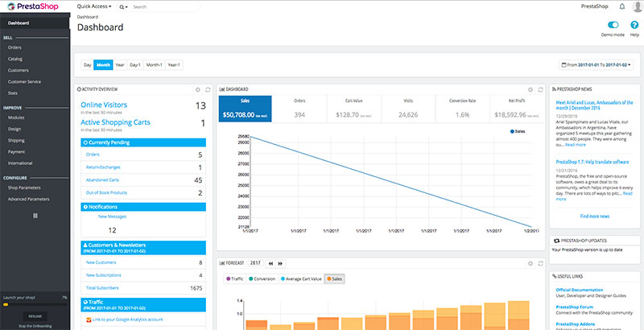Image resolution: width=644 pixels, height=330 pixels.
Task: Open the New Messages link
Action: [112, 217]
